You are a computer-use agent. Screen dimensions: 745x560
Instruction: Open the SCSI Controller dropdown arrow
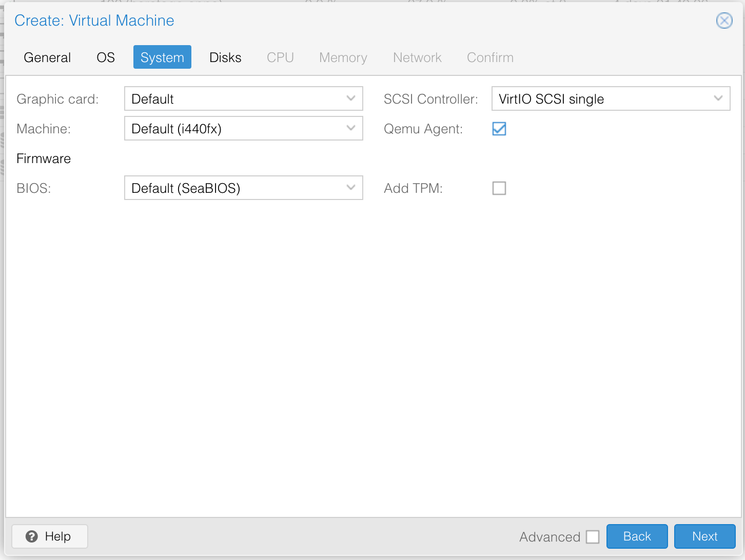718,98
